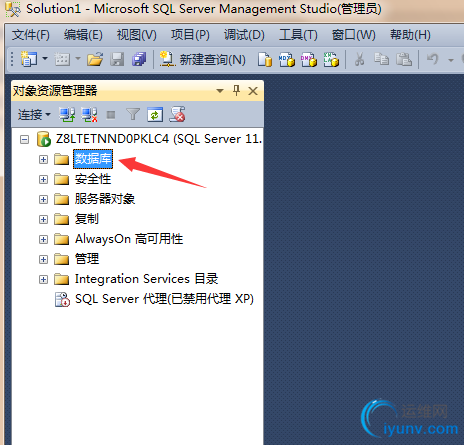Screen dimensions: 464x445
Task: Collapse the Z8LTETNND0PKLC4 server node
Action: point(24,139)
